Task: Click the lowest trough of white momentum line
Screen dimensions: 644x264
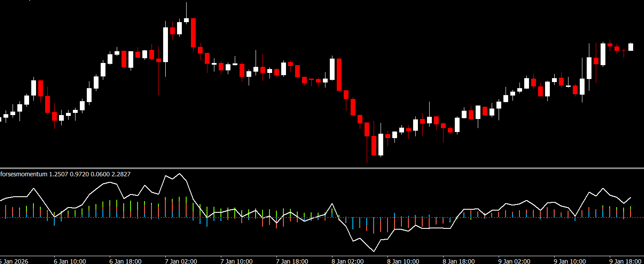Action: (374, 251)
